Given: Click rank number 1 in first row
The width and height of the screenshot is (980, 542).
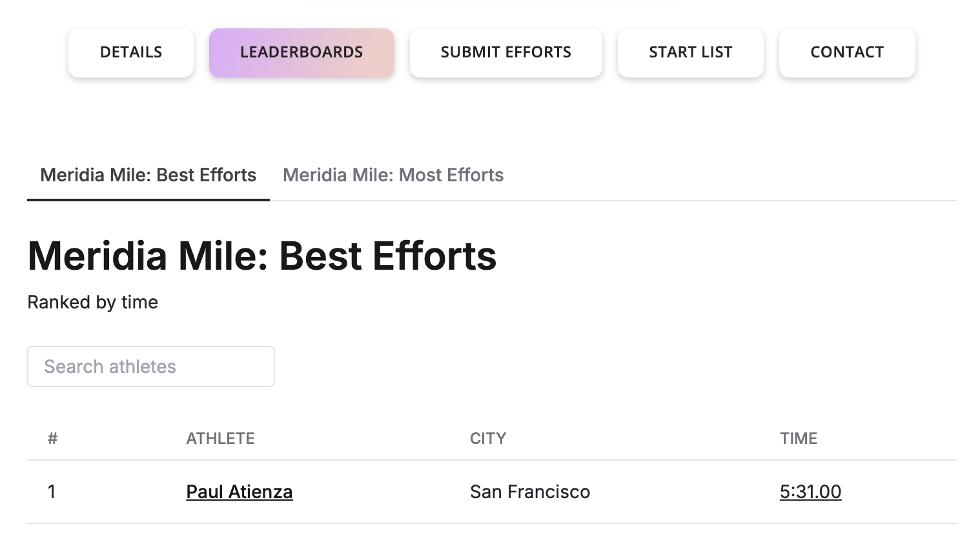Looking at the screenshot, I should [x=52, y=492].
